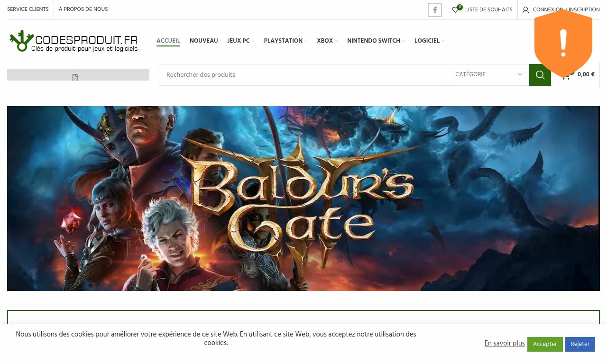
Task: Expand the Nintendo Switch menu
Action: coord(376,41)
